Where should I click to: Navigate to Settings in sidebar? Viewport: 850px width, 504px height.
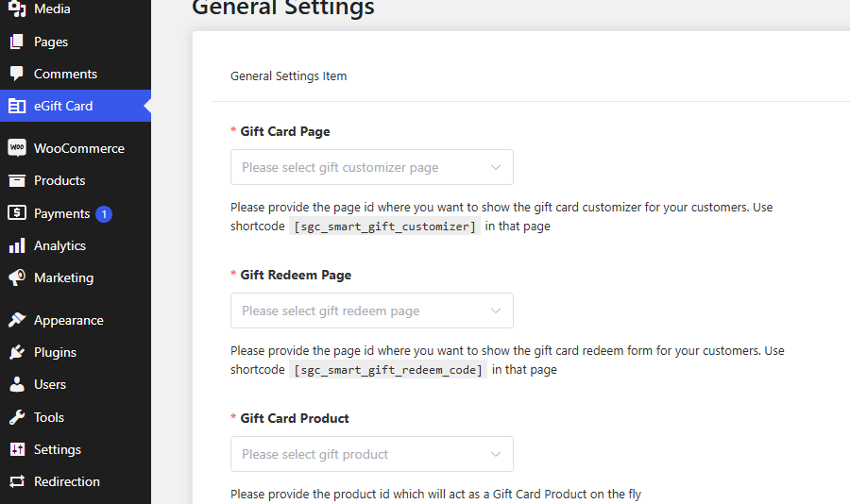click(57, 449)
